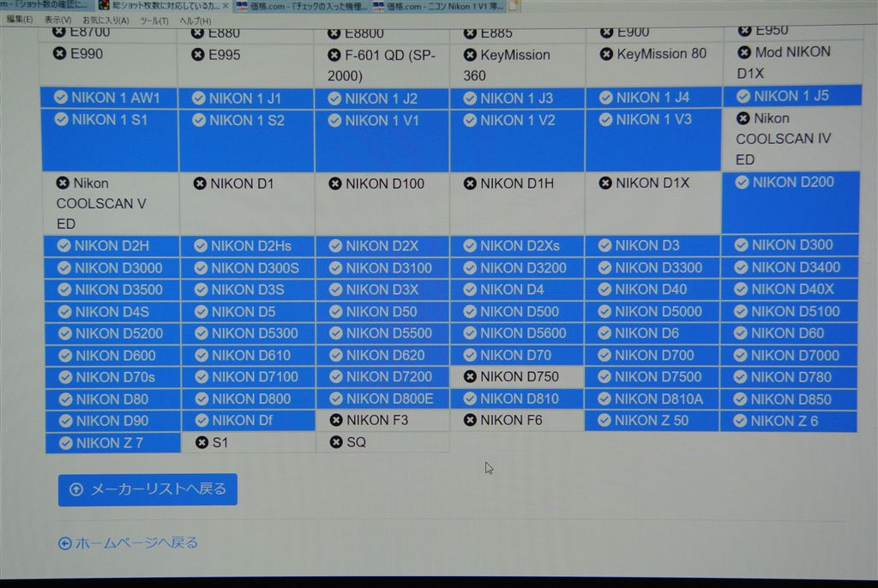
Task: Click the X icon beside F-601 QD
Action: click(334, 54)
